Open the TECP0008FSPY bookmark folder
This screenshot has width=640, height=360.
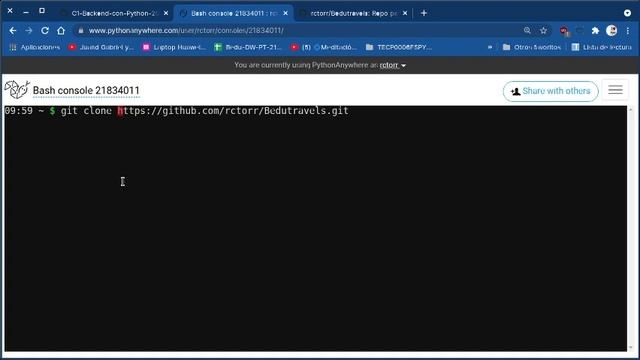pyautogui.click(x=399, y=47)
